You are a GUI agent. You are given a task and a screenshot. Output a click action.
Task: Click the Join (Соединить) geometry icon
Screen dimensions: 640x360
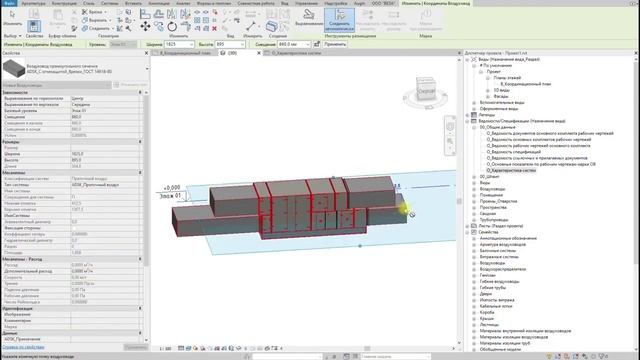click(84, 28)
